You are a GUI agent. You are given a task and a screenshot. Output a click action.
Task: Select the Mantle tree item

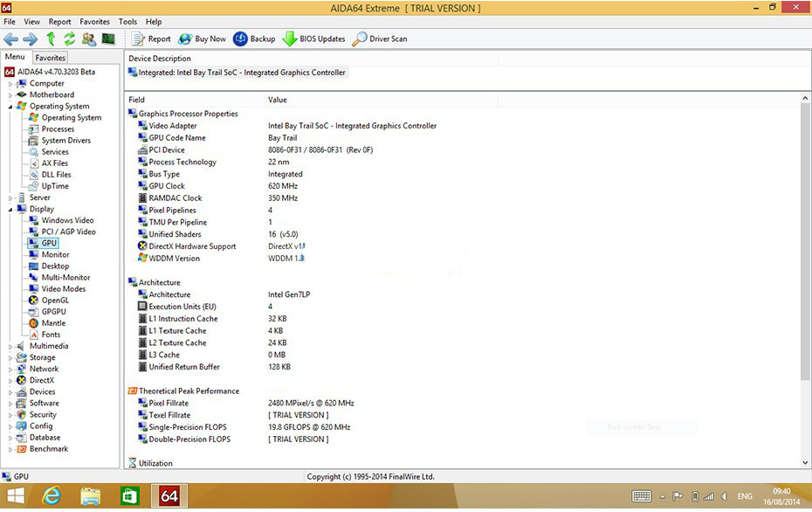53,323
